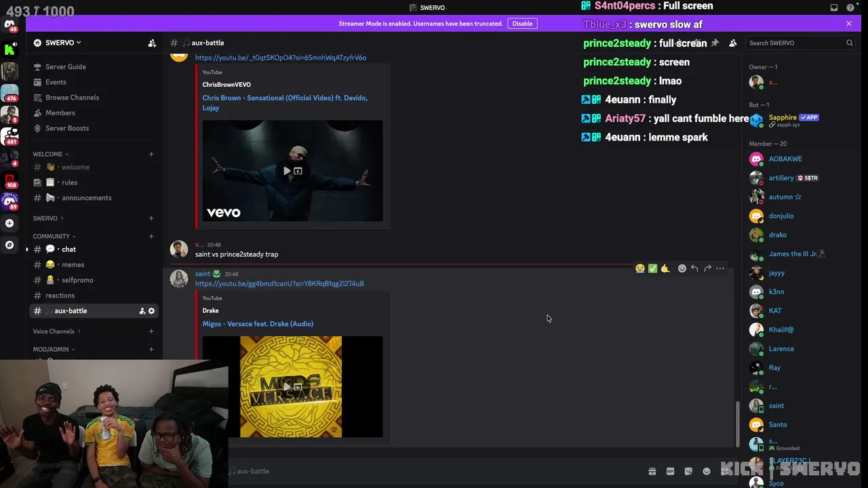Image resolution: width=868 pixels, height=488 pixels.
Task: Edit aux-battle channel settings gear
Action: (151, 311)
